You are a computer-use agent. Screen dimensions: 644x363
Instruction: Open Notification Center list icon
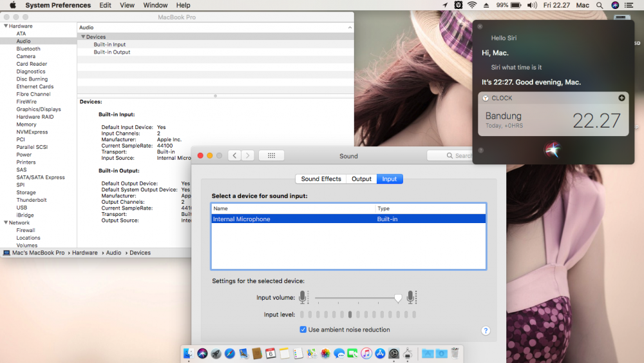(x=629, y=5)
